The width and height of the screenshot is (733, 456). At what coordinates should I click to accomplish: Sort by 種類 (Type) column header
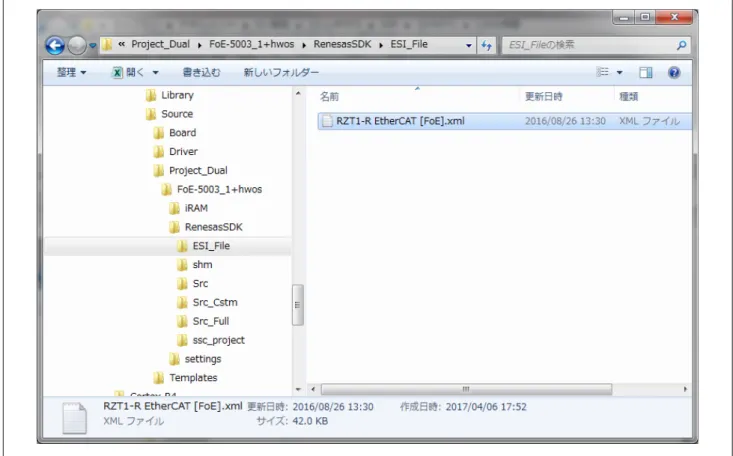[628, 97]
